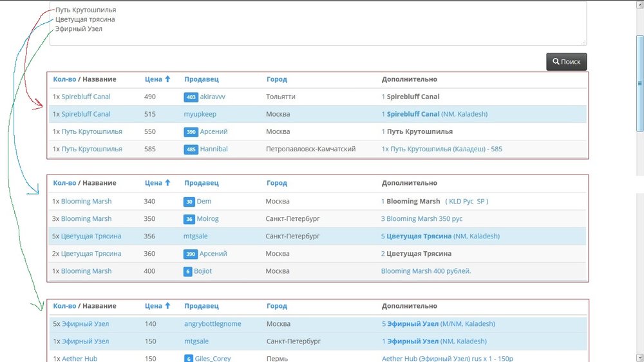
Task: Sort the first table by Продавец column
Action: pyautogui.click(x=201, y=79)
